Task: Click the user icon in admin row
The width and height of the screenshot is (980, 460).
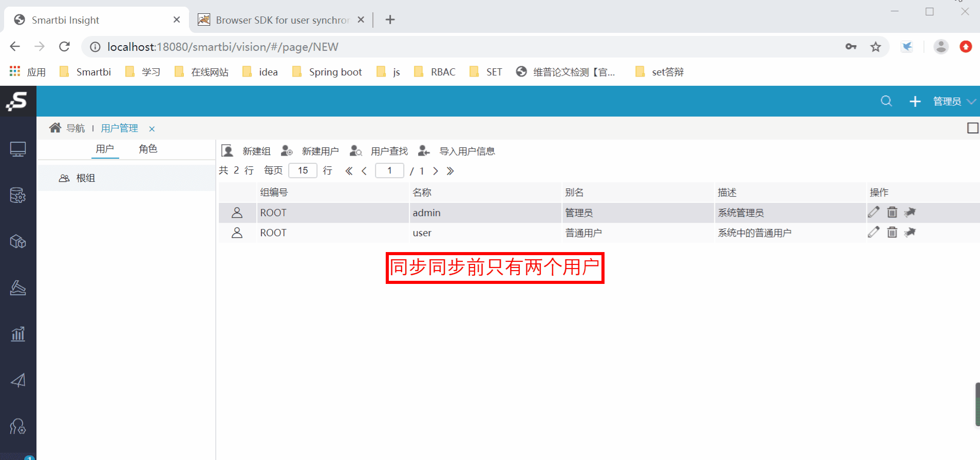Action: 237,213
